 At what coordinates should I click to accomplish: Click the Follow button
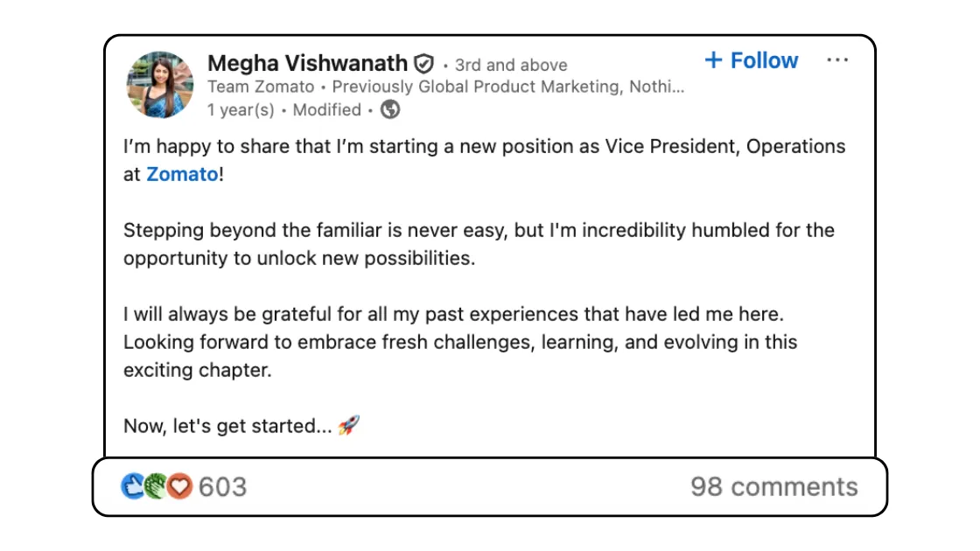pyautogui.click(x=752, y=60)
